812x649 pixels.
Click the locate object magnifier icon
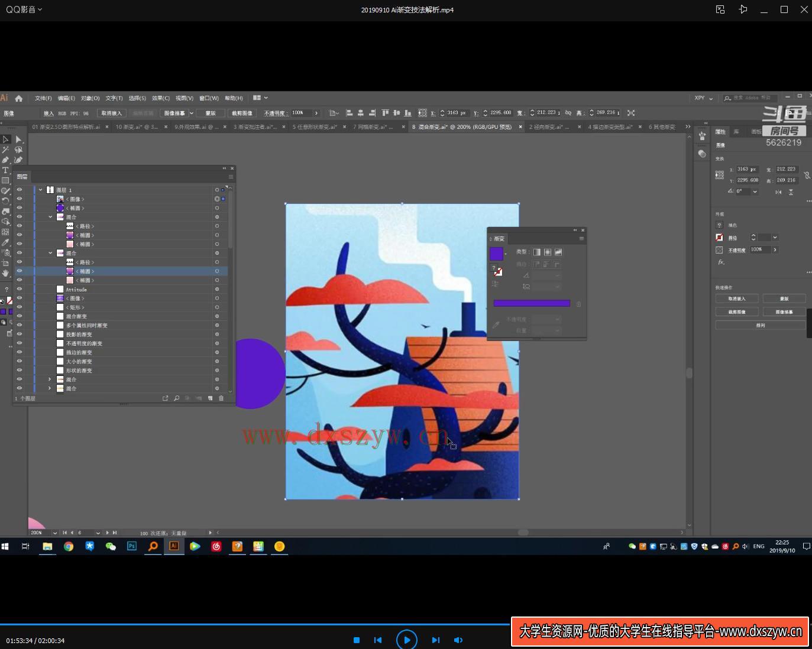coord(176,398)
